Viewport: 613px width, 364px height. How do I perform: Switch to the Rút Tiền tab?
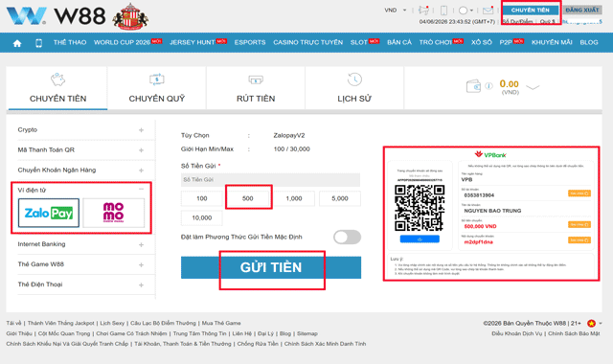point(256,88)
